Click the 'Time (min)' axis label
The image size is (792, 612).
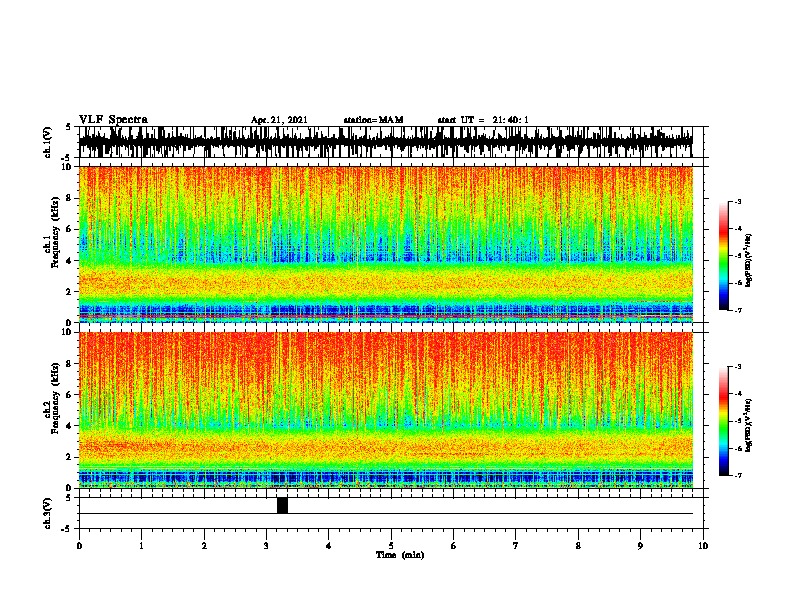coord(400,555)
